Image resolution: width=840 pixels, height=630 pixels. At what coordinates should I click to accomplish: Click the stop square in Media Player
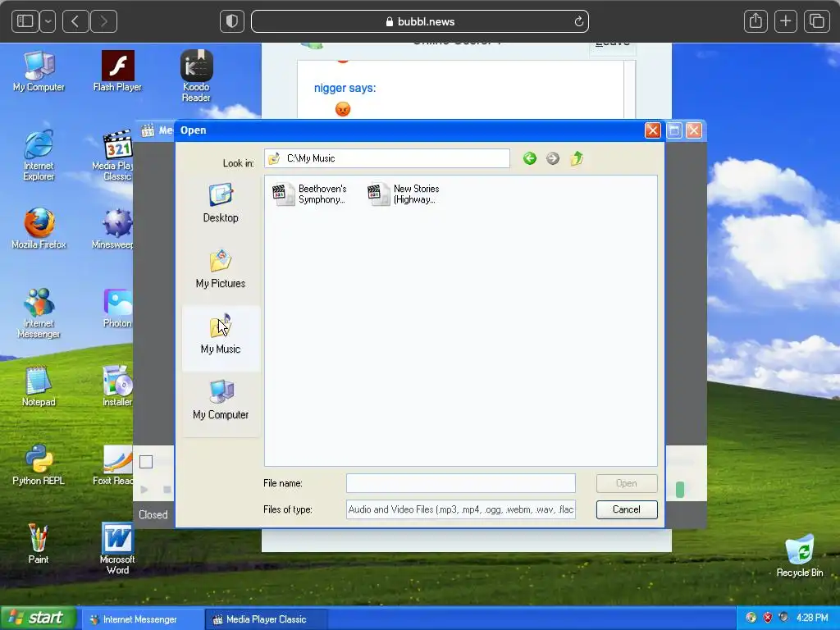(167, 489)
